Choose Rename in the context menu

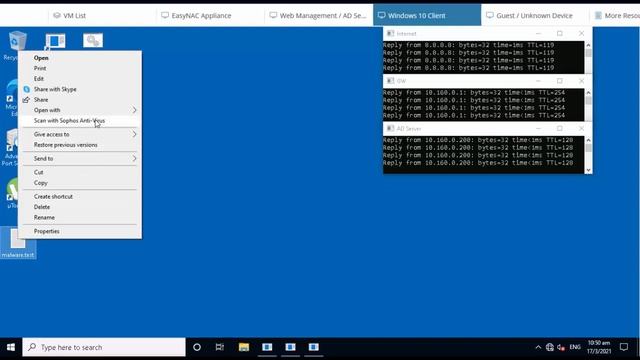[80, 218]
